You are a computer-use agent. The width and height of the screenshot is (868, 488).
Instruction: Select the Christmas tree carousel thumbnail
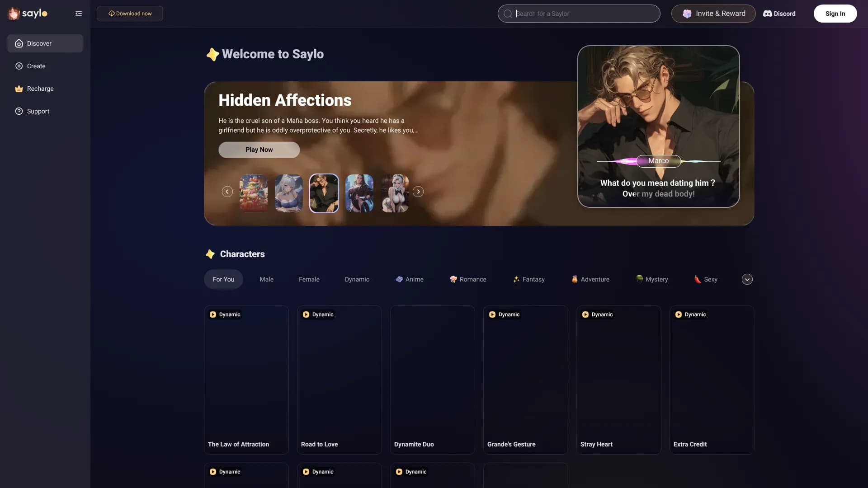254,193
